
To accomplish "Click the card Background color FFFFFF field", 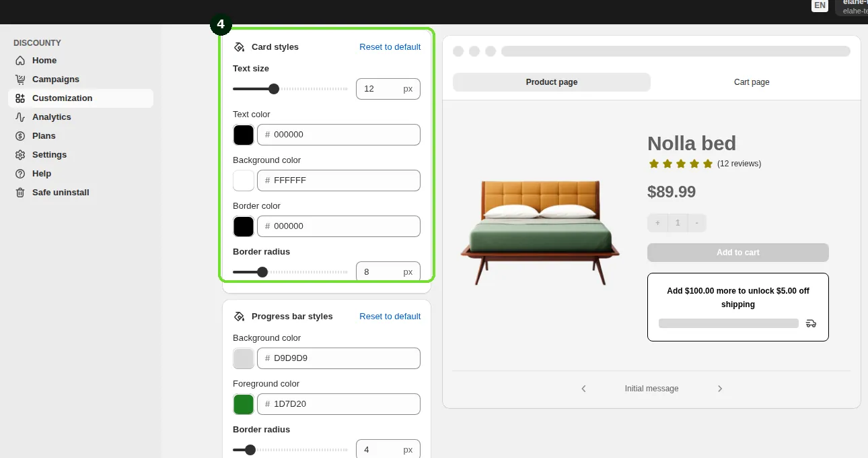I will tap(338, 181).
